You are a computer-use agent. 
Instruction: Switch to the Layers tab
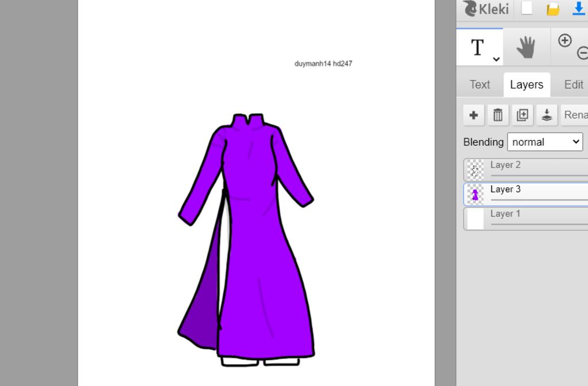pos(527,84)
